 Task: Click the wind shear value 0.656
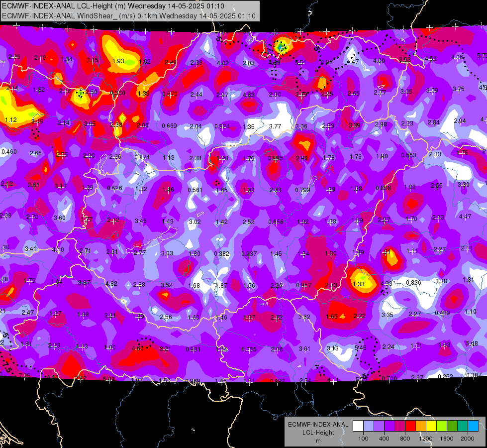click(x=276, y=222)
